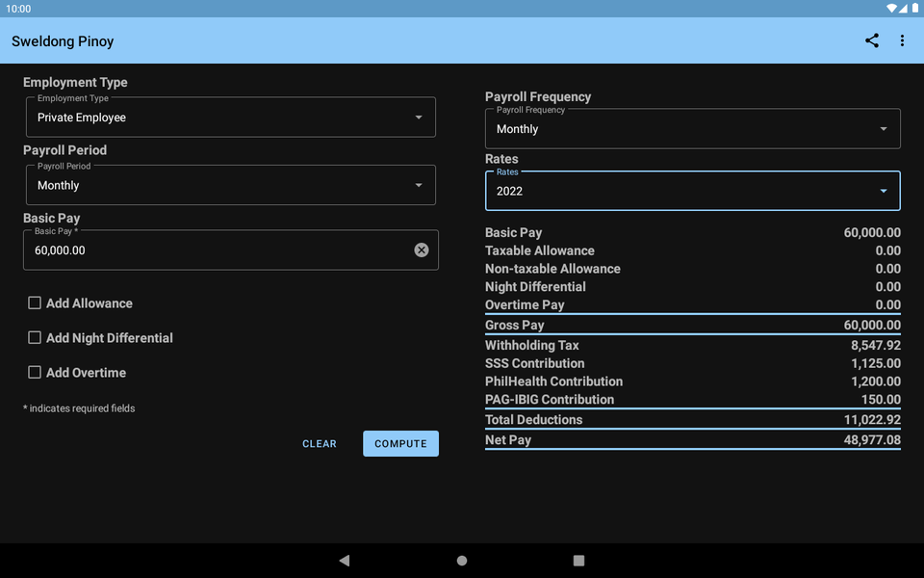Tap the Wi-Fi status bar icon
This screenshot has height=578, width=924.
(891, 9)
